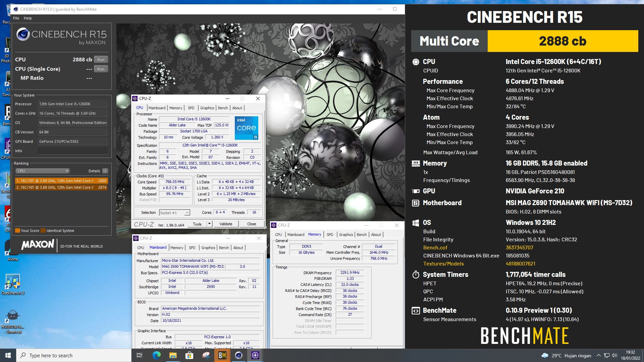This screenshot has height=362, width=644.
Task: Open Bench tab in memory CPU-Z window
Action: click(x=362, y=235)
